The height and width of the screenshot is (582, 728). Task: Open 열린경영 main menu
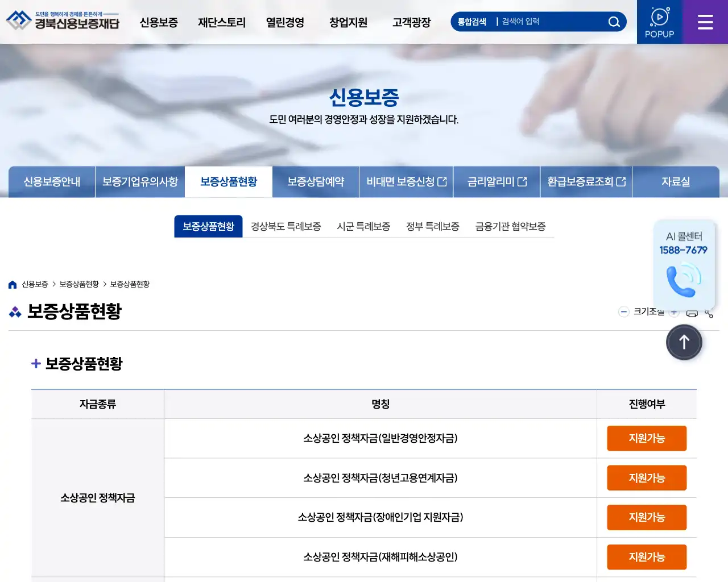point(285,22)
